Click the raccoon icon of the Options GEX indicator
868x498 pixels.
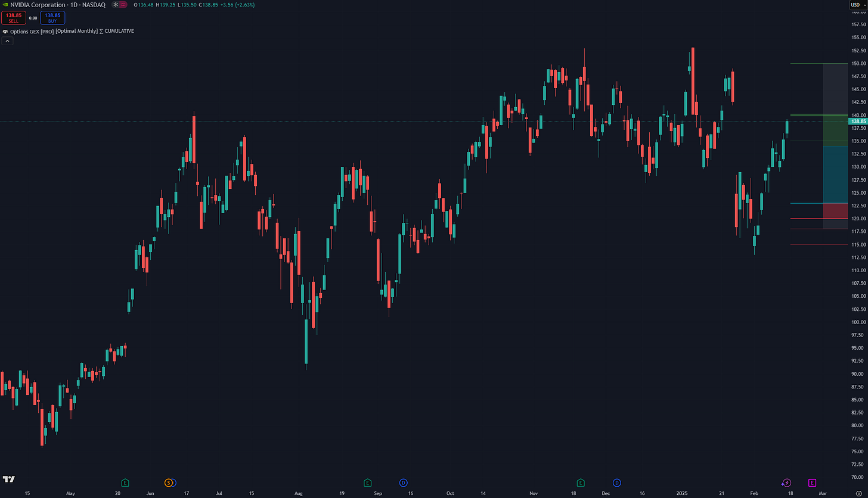[x=5, y=31]
